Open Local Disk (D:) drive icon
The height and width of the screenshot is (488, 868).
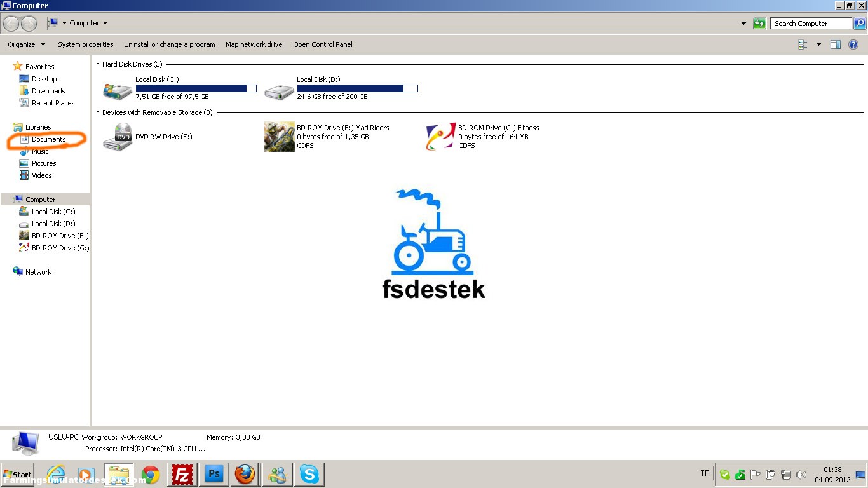279,89
